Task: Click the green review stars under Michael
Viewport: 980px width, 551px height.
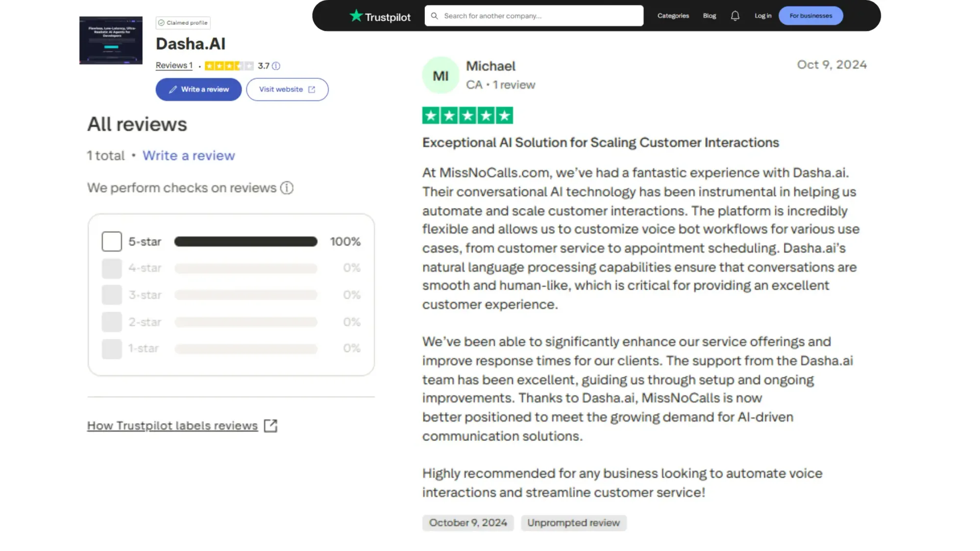Action: tap(466, 115)
